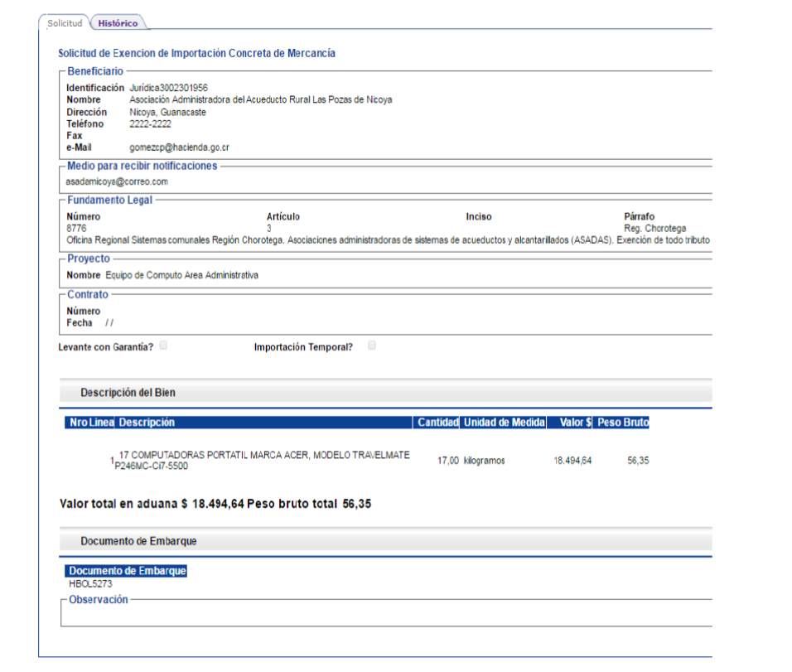The image size is (792, 672).
Task: Click the kilogramos unit value in row 1
Action: click(484, 461)
